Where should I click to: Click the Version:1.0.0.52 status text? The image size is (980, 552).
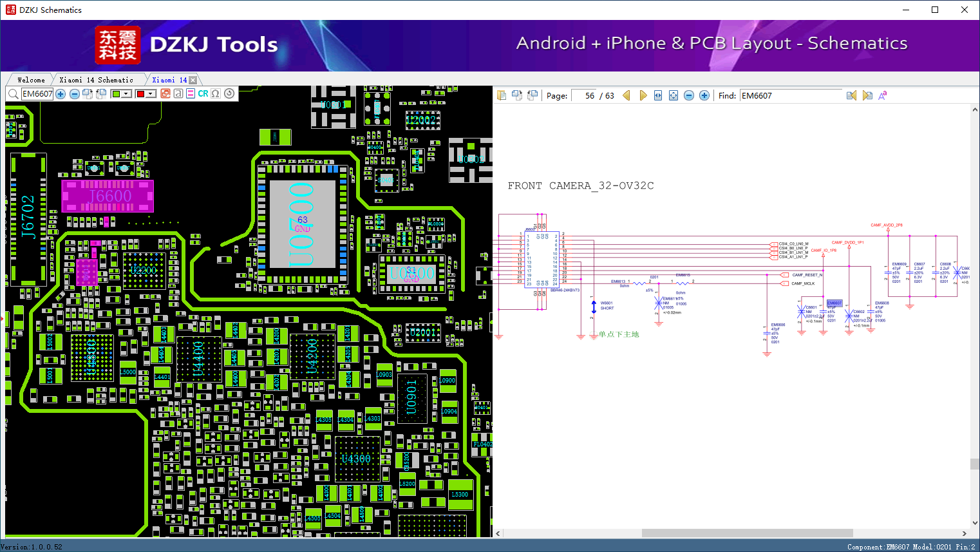pyautogui.click(x=32, y=547)
